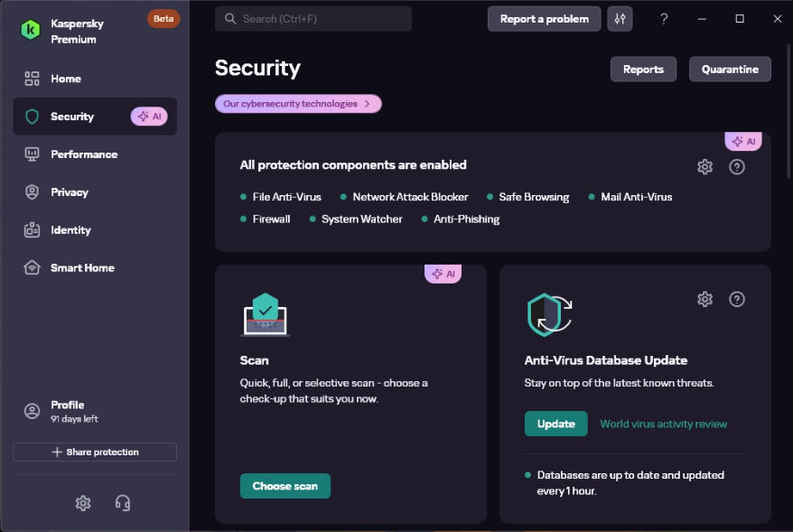Image resolution: width=793 pixels, height=532 pixels.
Task: Open the Home section
Action: tap(95, 79)
